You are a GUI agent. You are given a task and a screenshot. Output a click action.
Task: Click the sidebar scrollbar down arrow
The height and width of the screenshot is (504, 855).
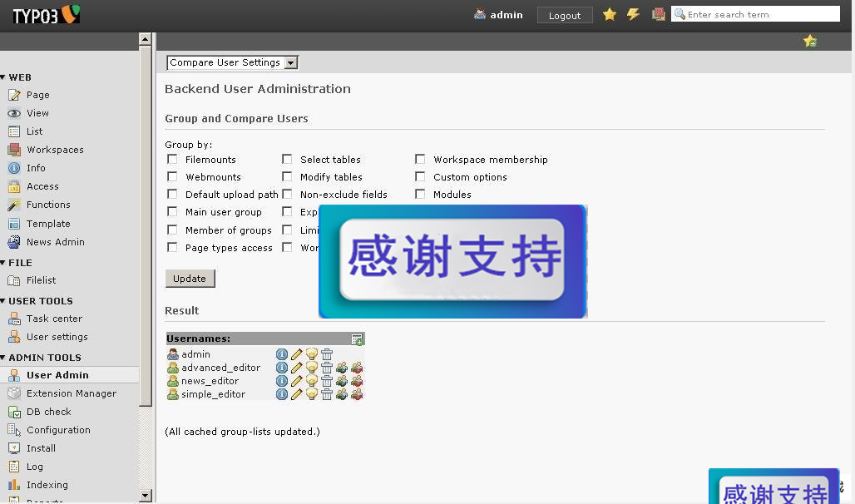tap(145, 496)
